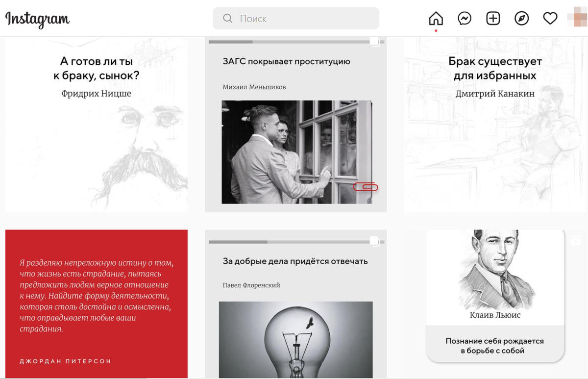This screenshot has width=588, height=379.
Task: Open the Instagram home feed icon
Action: [x=436, y=19]
